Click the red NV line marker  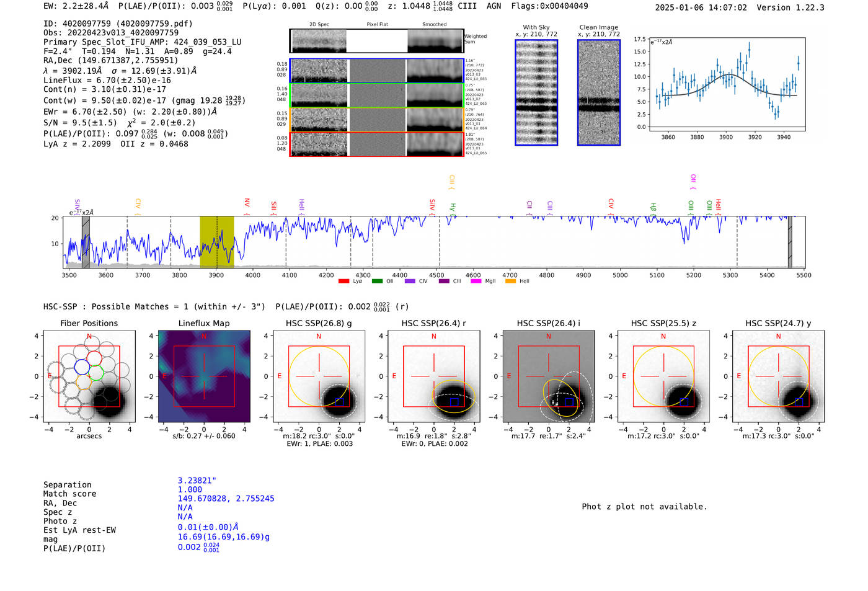pyautogui.click(x=247, y=205)
